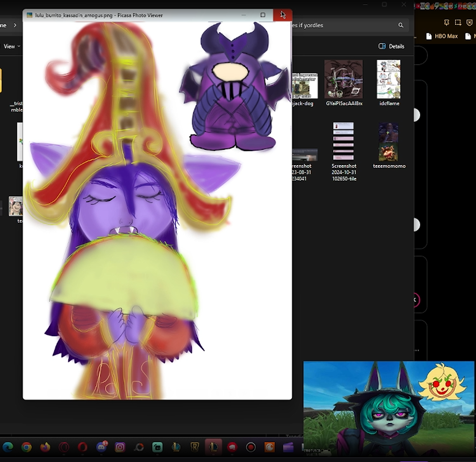
Task: Click the Picasa Photo Viewer title icon
Action: (x=29, y=15)
